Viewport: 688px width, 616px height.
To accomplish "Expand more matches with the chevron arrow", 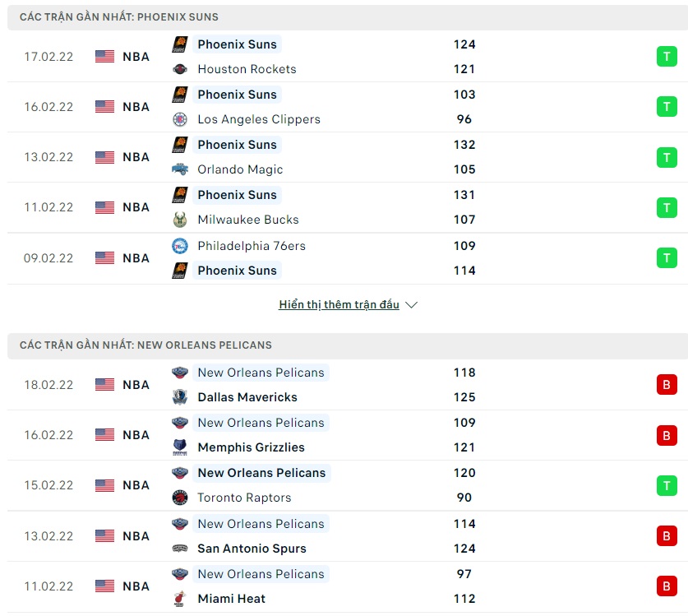I will (412, 305).
